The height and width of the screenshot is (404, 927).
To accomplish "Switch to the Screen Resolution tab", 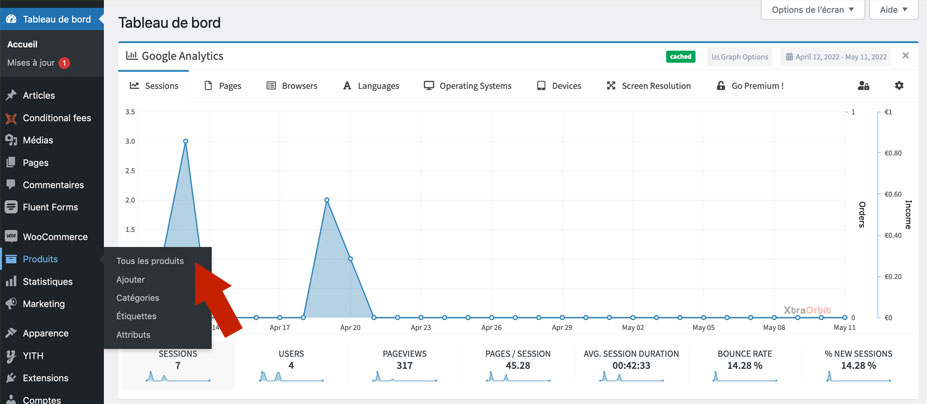I will point(648,86).
